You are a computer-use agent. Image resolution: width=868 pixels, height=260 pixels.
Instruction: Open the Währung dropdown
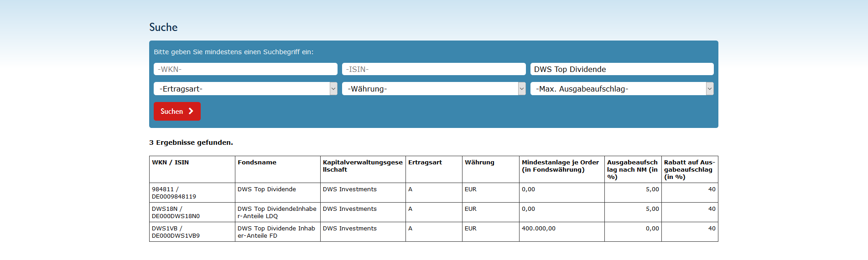click(434, 89)
